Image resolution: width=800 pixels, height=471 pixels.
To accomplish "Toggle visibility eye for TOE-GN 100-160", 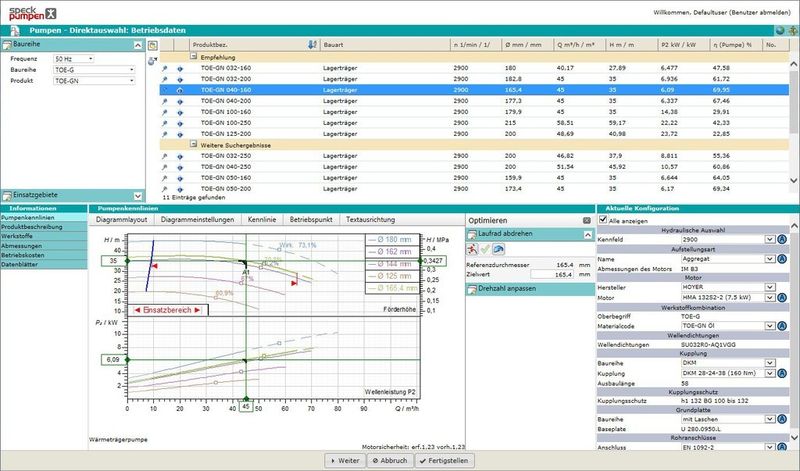I will coord(180,112).
